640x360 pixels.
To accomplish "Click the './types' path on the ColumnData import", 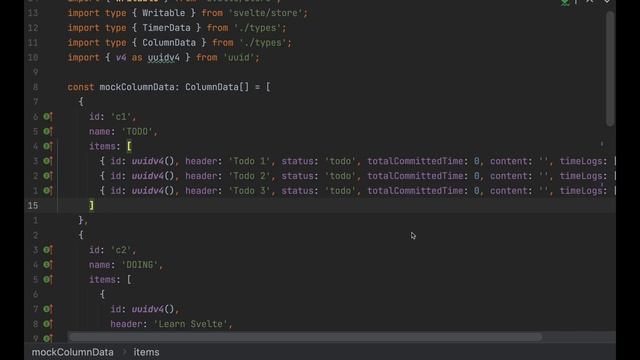I will [x=263, y=42].
